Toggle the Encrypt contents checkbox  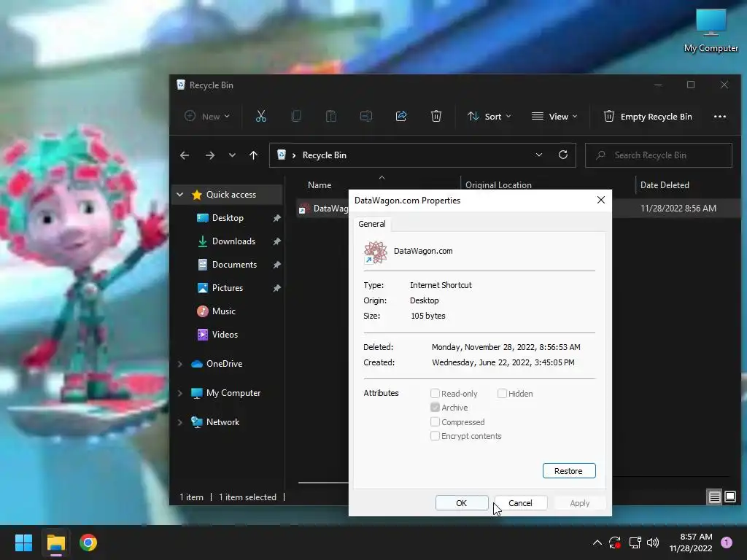pyautogui.click(x=435, y=436)
